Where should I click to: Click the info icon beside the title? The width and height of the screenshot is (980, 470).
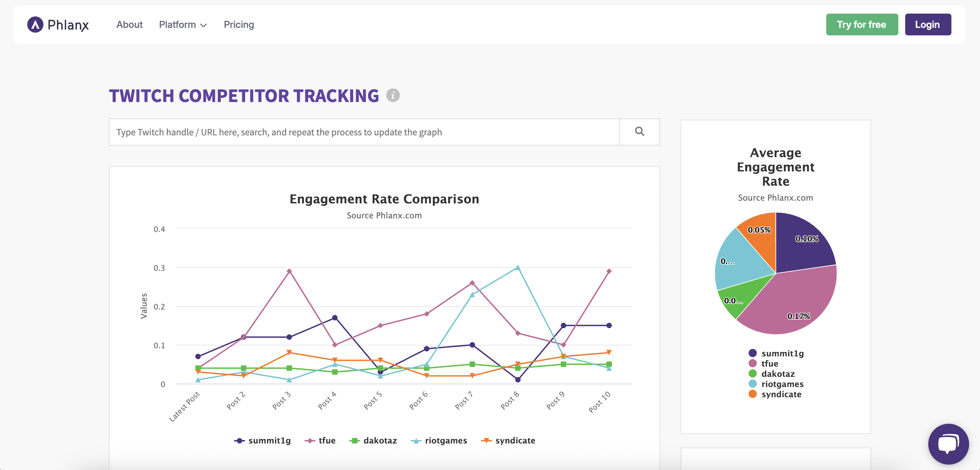pyautogui.click(x=393, y=95)
